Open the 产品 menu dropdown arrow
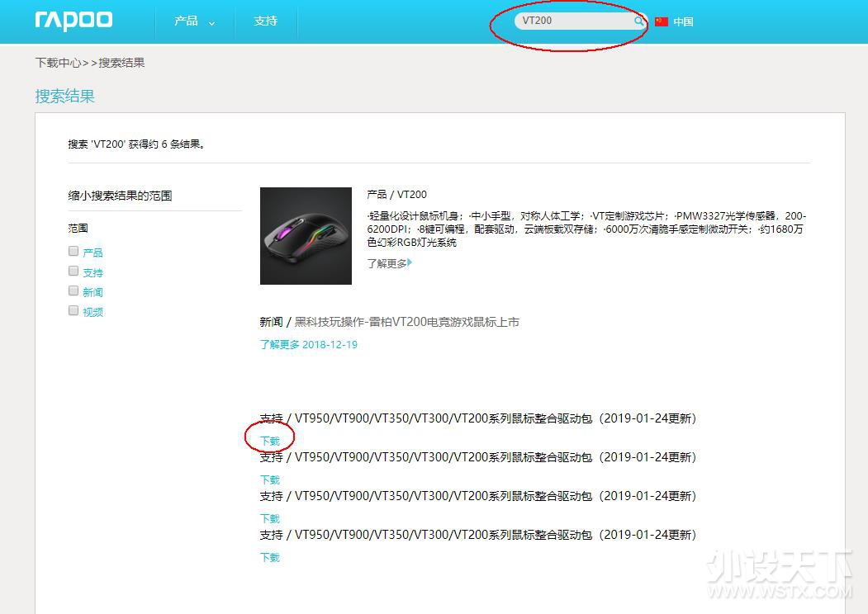This screenshot has width=868, height=614. (x=211, y=23)
